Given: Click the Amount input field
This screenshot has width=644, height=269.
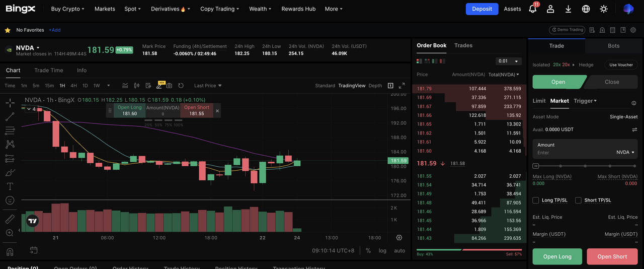Looking at the screenshot, I should click(574, 152).
